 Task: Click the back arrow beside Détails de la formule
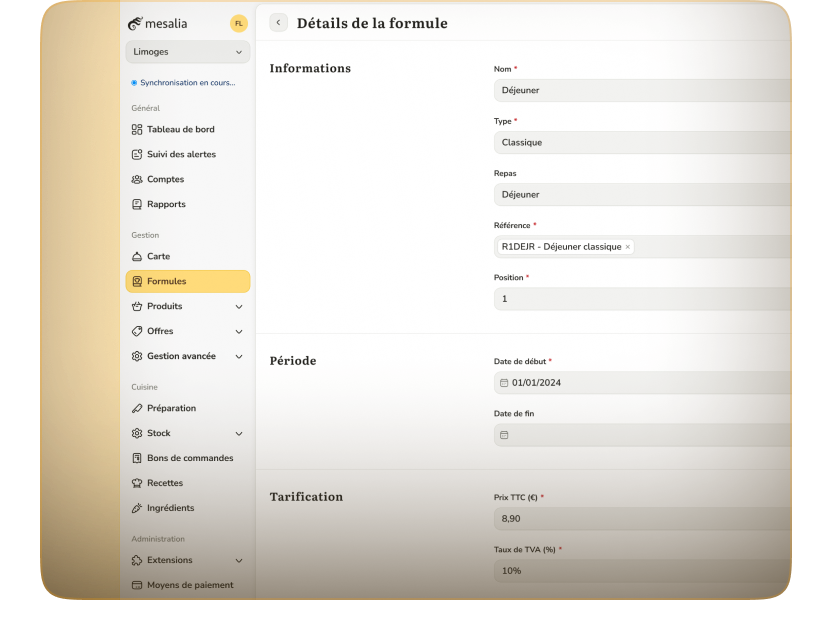point(278,23)
